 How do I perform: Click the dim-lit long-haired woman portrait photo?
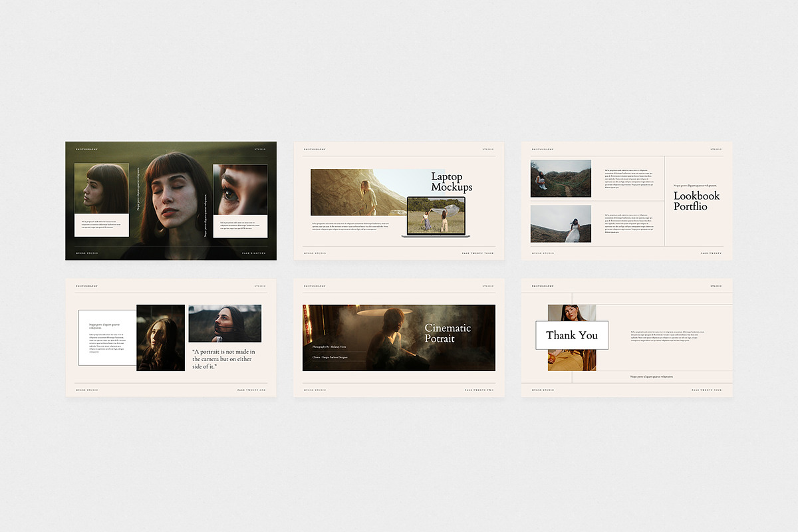[160, 338]
